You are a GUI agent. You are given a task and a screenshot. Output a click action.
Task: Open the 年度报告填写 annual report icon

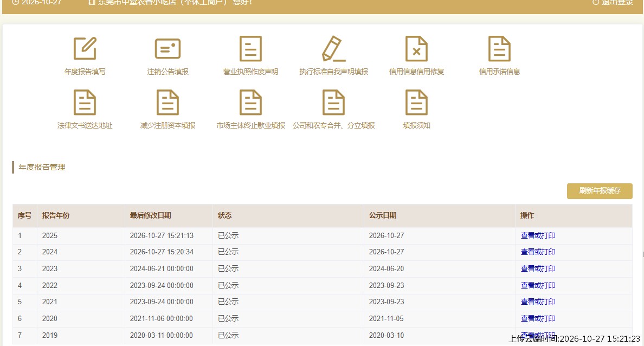pos(85,48)
